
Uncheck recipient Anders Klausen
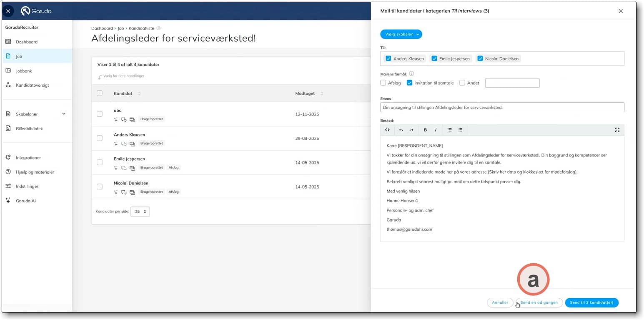point(388,58)
